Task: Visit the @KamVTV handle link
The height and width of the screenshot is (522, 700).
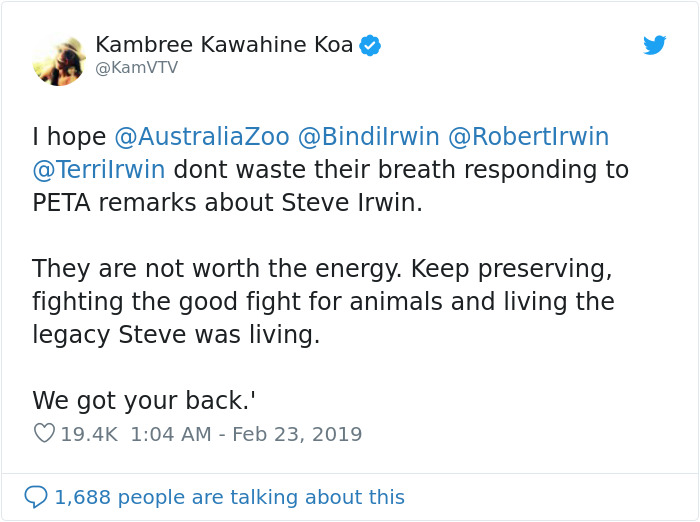Action: tap(137, 67)
